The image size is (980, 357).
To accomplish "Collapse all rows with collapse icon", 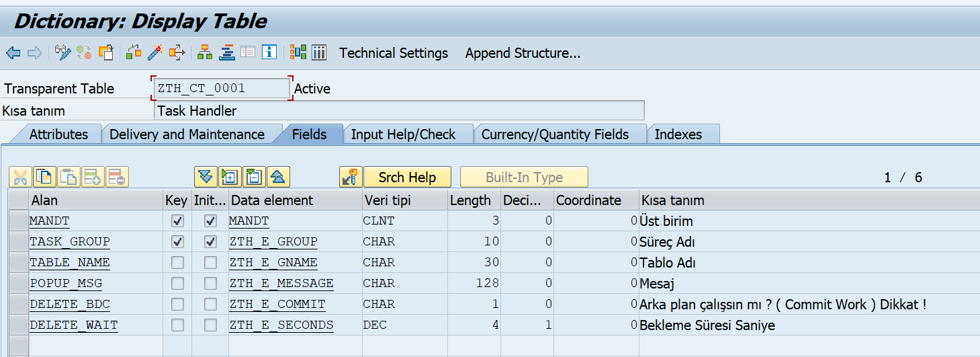I will (x=254, y=177).
